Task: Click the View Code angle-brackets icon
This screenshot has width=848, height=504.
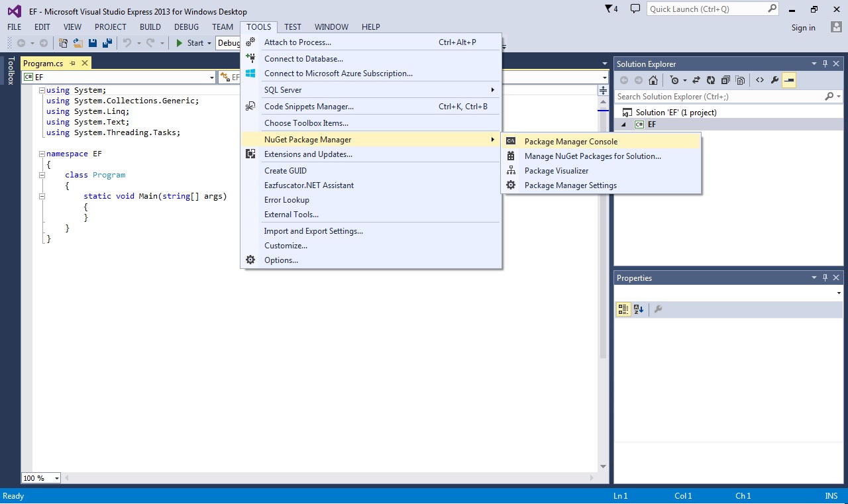Action: click(760, 80)
